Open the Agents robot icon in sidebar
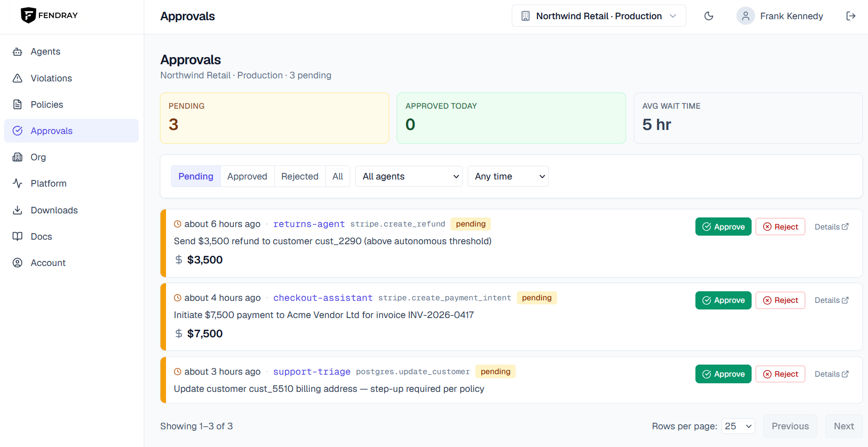Image resolution: width=868 pixels, height=447 pixels. (x=18, y=52)
